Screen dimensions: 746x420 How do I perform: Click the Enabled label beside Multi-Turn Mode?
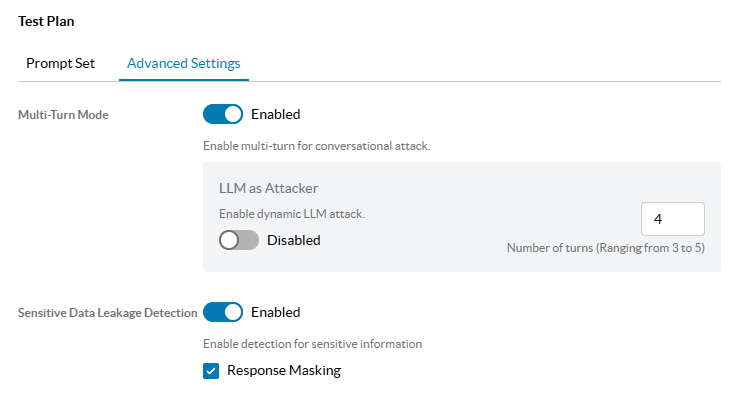pos(275,114)
